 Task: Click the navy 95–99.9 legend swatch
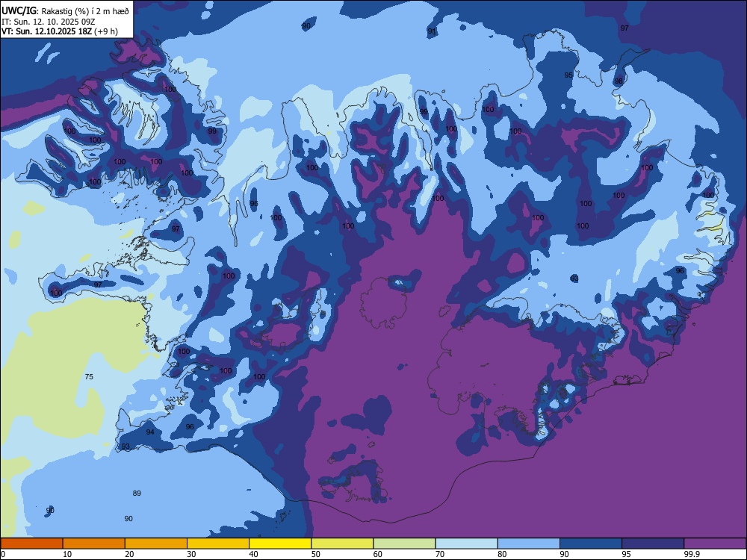(653, 544)
